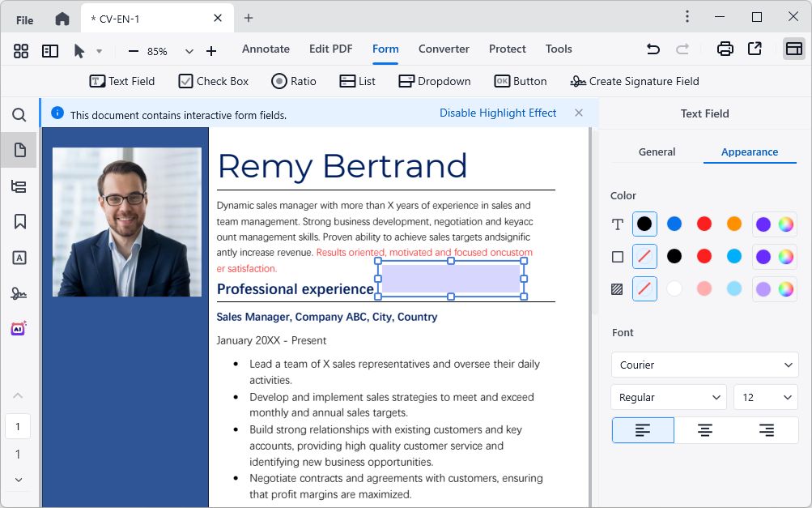Select left text alignment
This screenshot has height=508, width=812.
point(643,430)
